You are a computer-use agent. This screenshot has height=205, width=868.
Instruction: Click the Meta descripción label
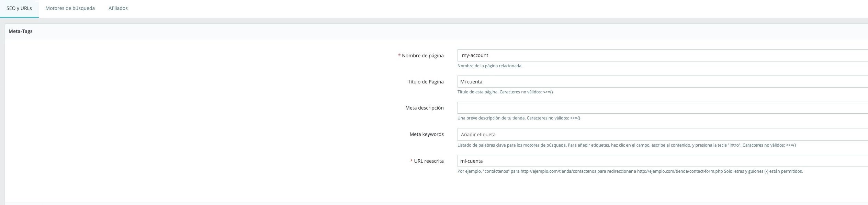(425, 108)
